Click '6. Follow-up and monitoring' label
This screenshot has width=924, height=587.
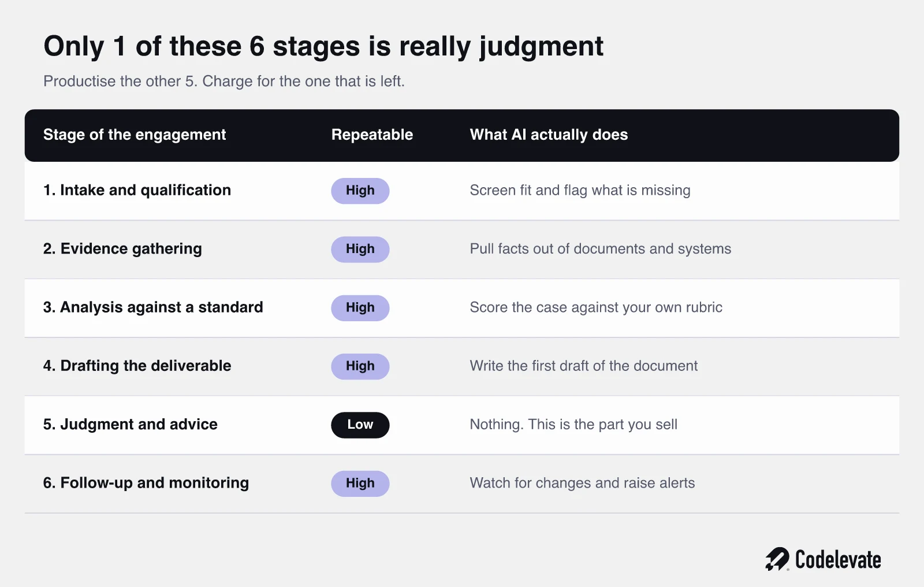tap(146, 483)
